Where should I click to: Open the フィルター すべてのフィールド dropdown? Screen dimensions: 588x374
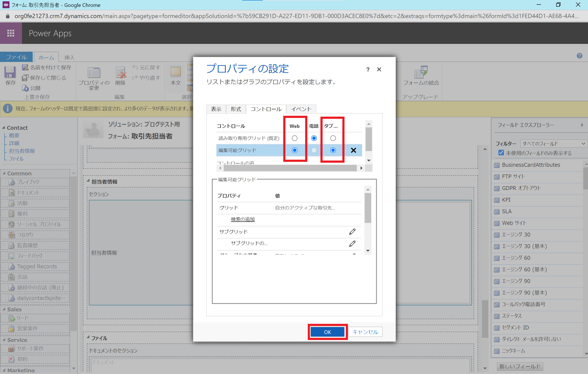pos(553,144)
